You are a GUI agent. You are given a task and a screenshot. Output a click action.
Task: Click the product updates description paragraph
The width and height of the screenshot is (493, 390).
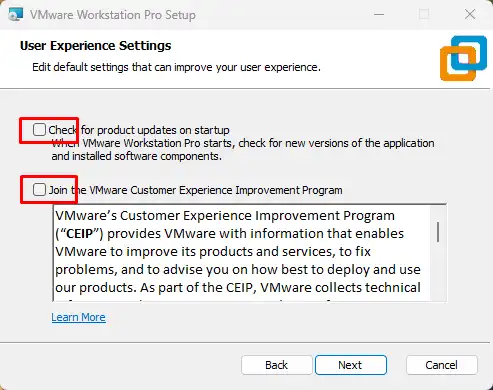[243, 149]
